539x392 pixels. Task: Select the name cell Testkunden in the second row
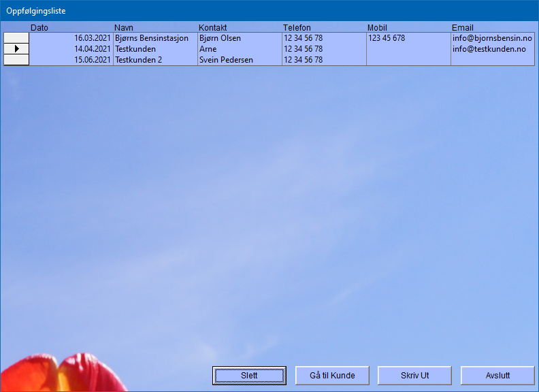155,49
